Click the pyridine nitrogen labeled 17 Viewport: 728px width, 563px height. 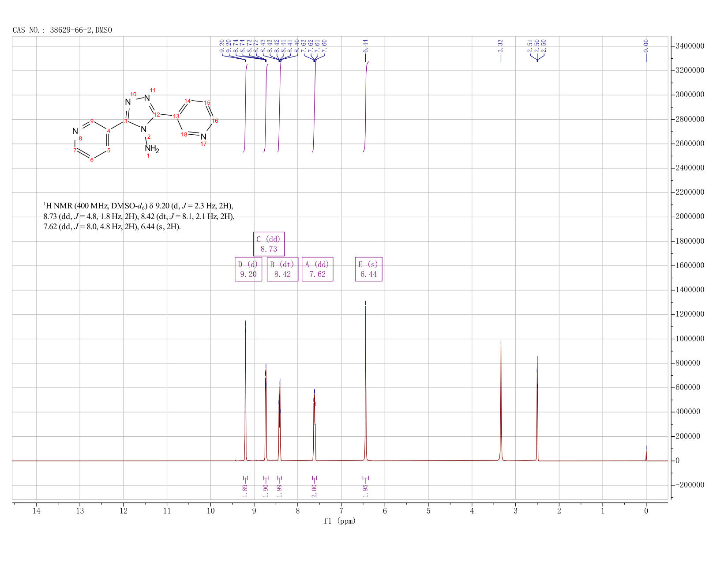(203, 137)
